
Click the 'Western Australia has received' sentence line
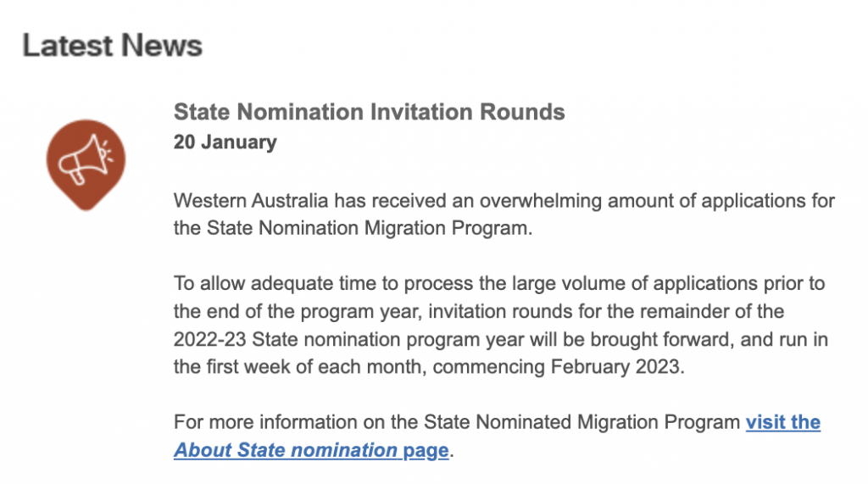pos(504,202)
